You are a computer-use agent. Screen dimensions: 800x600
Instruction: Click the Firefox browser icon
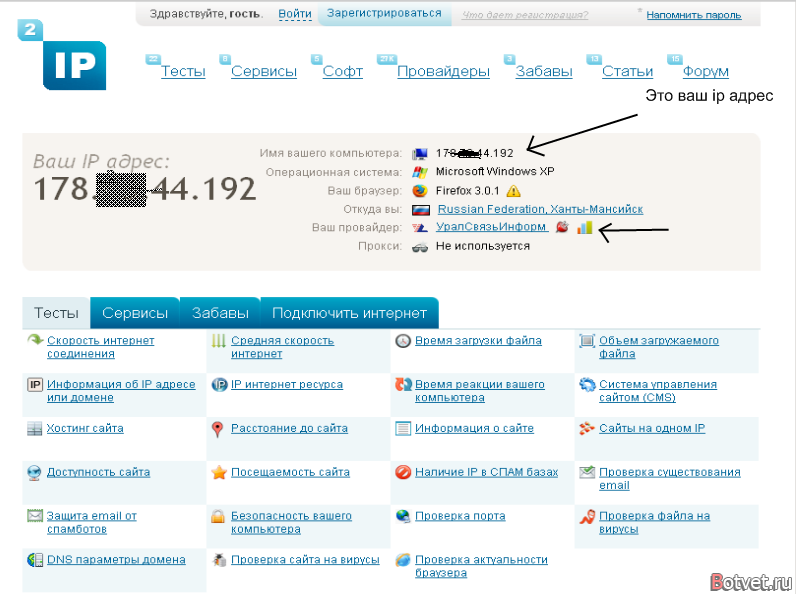point(420,191)
